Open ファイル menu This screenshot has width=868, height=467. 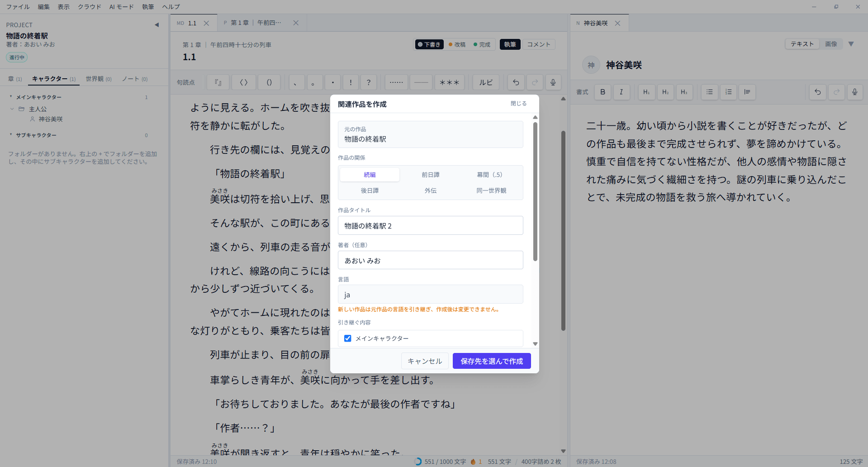coord(18,7)
